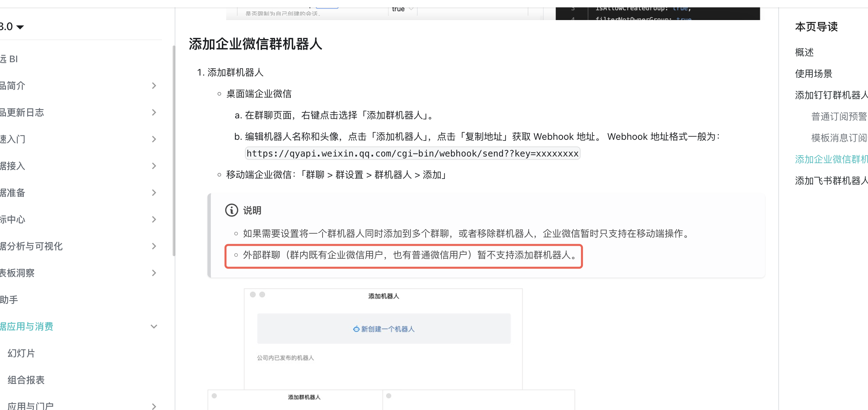Expand the 速入门 sidebar chevron
Viewport: 868px width, 410px height.
(x=154, y=139)
